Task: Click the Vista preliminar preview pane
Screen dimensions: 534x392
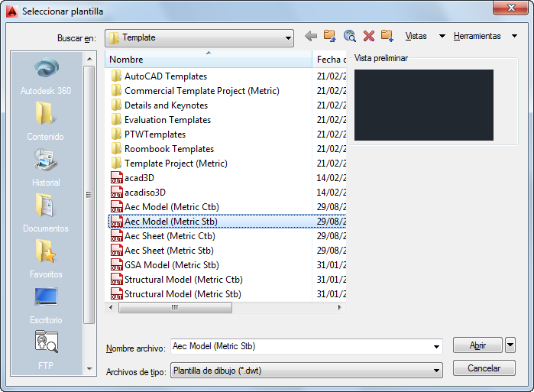Action: [424, 105]
